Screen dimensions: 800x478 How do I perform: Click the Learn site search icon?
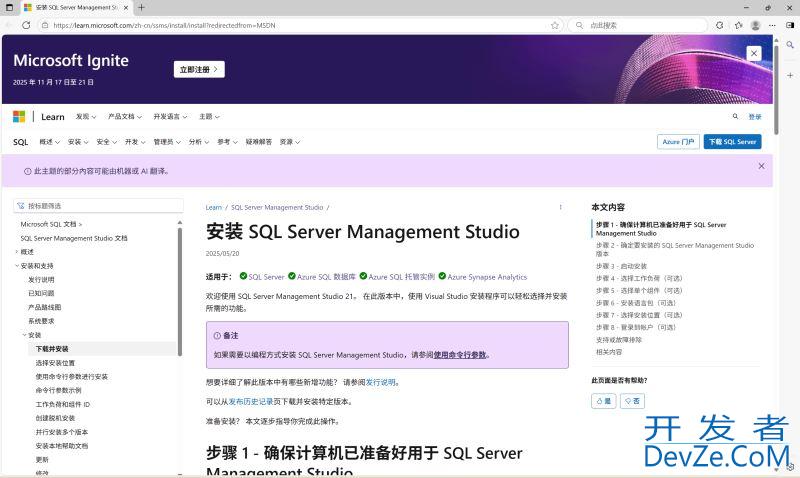pyautogui.click(x=735, y=116)
